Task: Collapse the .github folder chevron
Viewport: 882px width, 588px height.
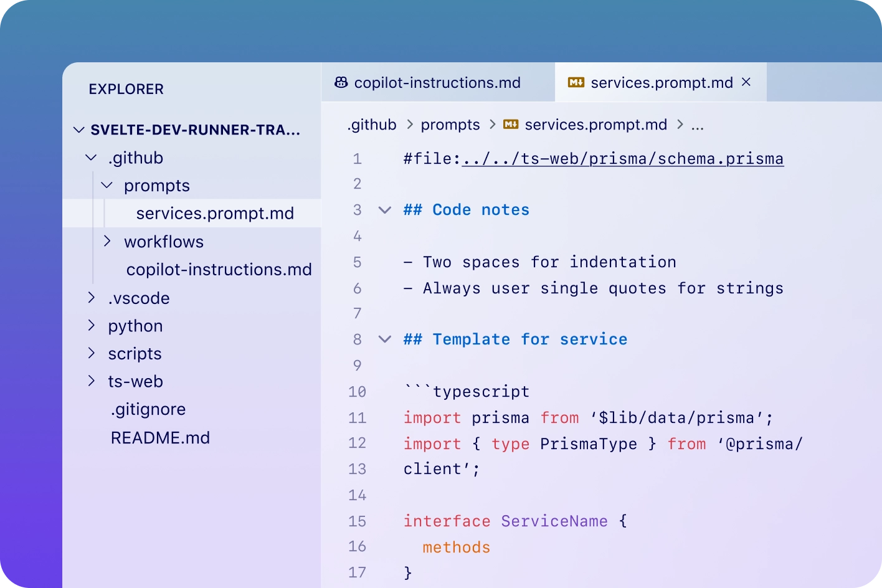Action: (x=91, y=158)
